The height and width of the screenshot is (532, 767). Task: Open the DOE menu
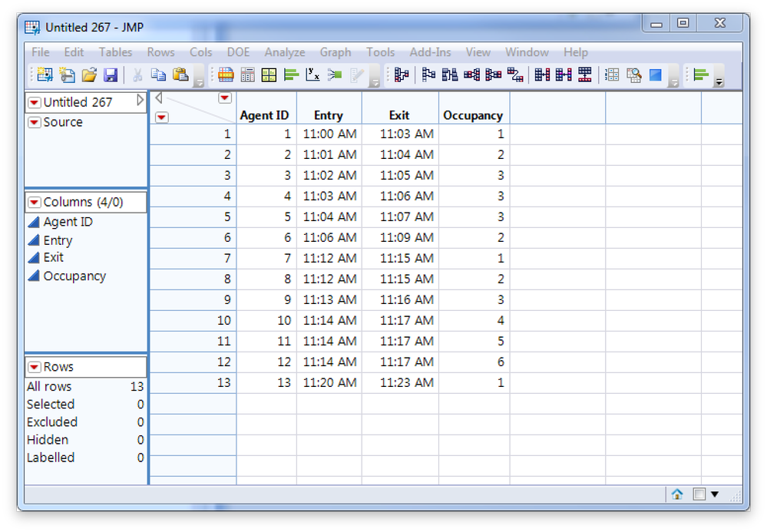coord(238,52)
